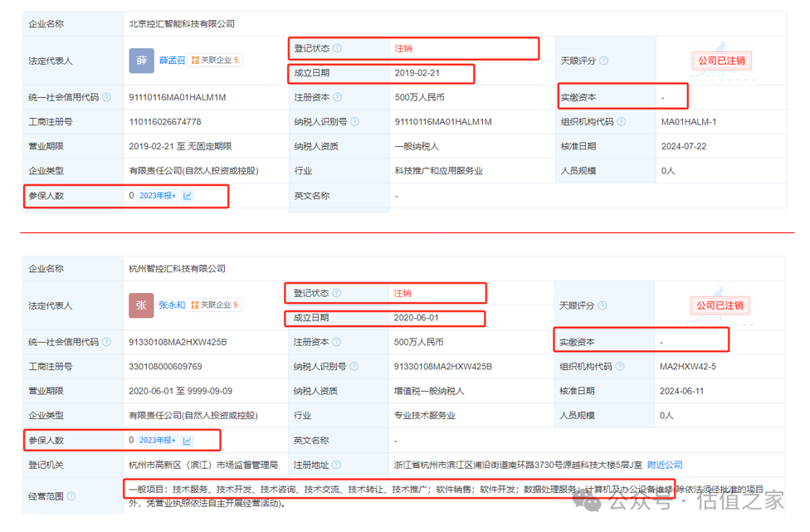Image resolution: width=810 pixels, height=532 pixels.
Task: Click taxpayer qualification 增值税一般纳税人
Action: pyautogui.click(x=429, y=391)
